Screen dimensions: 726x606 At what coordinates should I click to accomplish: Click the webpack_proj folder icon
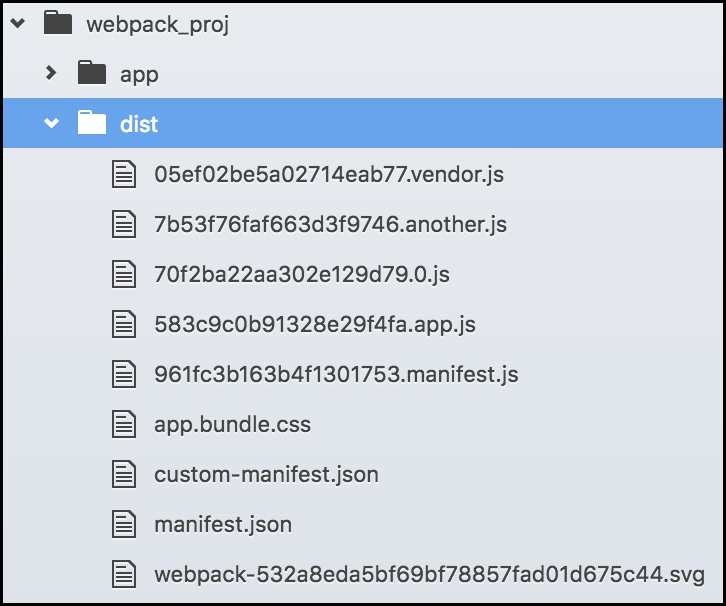[58, 23]
